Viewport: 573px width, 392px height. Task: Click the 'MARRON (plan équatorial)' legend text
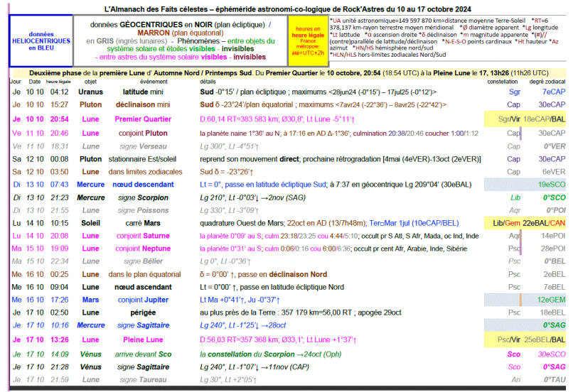pos(181,33)
